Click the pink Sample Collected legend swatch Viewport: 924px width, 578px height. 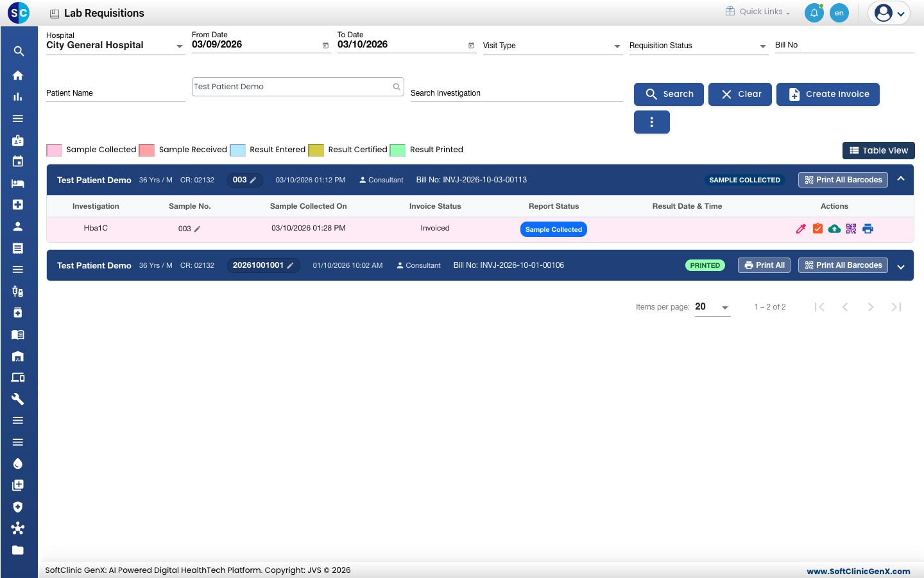[x=55, y=150]
